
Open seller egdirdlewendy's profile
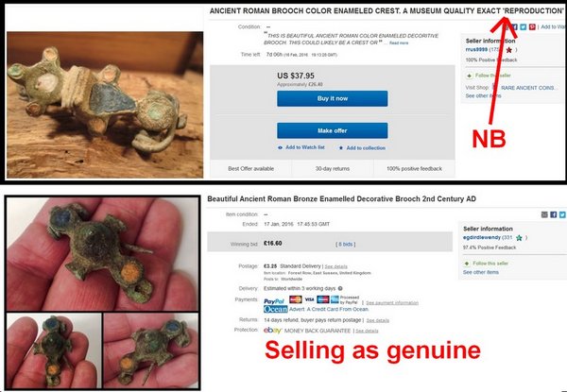click(x=482, y=237)
